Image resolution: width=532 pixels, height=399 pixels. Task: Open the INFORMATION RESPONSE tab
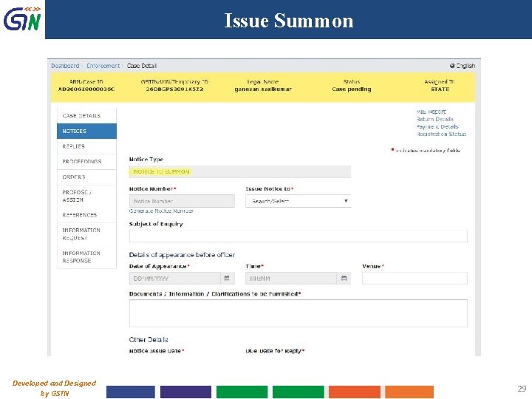tap(86, 257)
